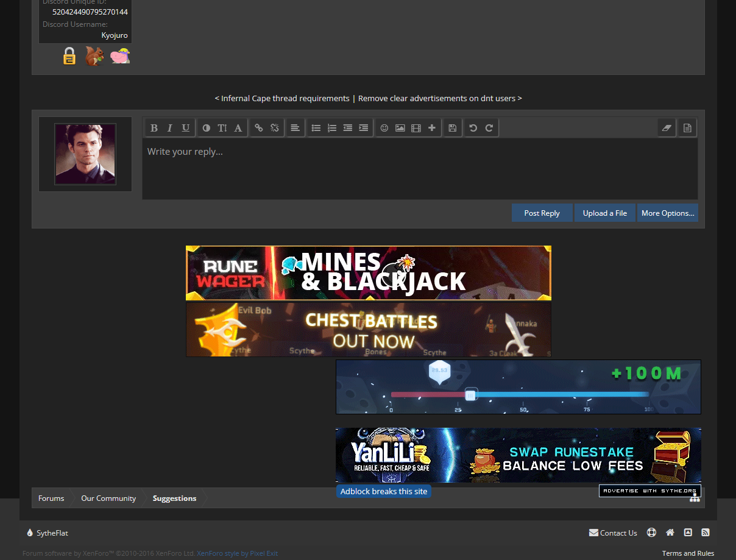Screen dimensions: 736x560
Task: Click into the Write your reply field
Action: [420, 169]
